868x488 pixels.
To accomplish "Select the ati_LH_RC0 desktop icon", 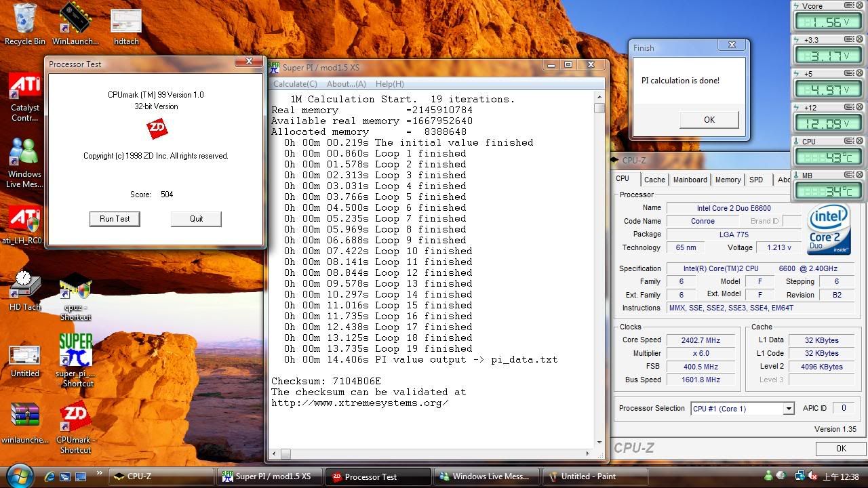I will [x=23, y=226].
